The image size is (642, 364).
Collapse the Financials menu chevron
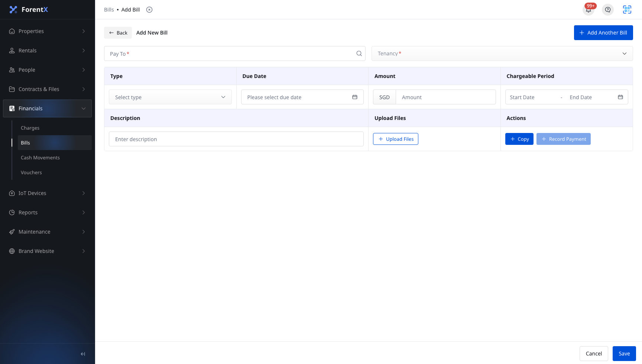tap(84, 108)
